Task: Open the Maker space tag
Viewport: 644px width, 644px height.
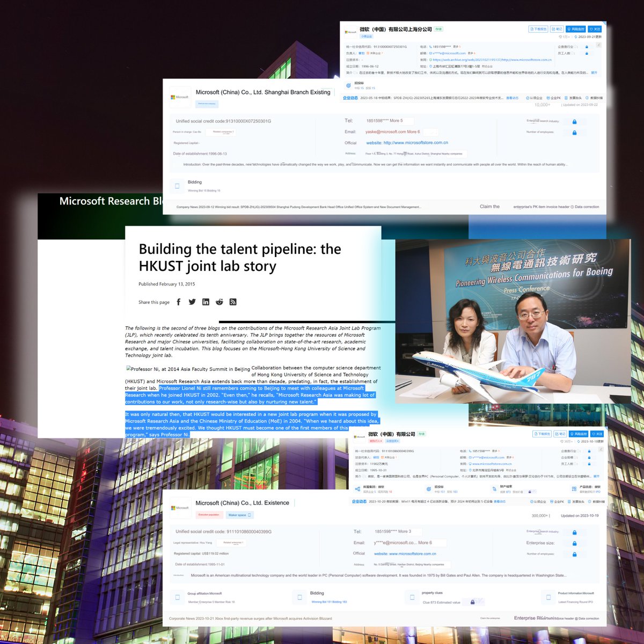Action: 239,515
